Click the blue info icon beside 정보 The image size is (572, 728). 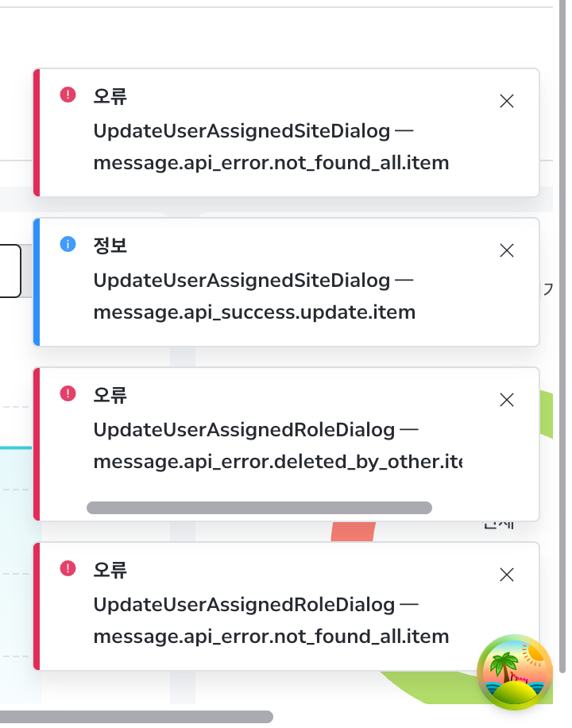pyautogui.click(x=68, y=244)
